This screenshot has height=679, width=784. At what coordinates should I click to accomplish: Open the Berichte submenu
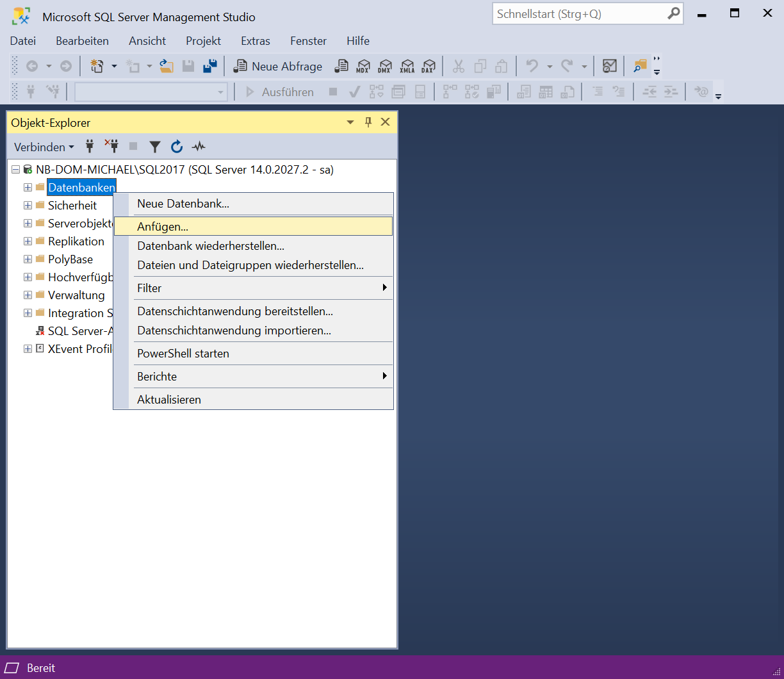(x=254, y=377)
